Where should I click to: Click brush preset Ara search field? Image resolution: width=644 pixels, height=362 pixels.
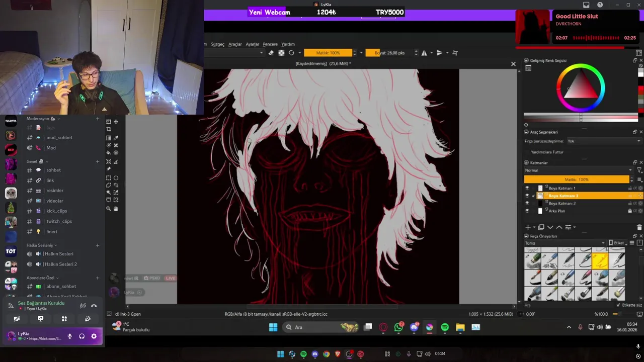(x=569, y=305)
